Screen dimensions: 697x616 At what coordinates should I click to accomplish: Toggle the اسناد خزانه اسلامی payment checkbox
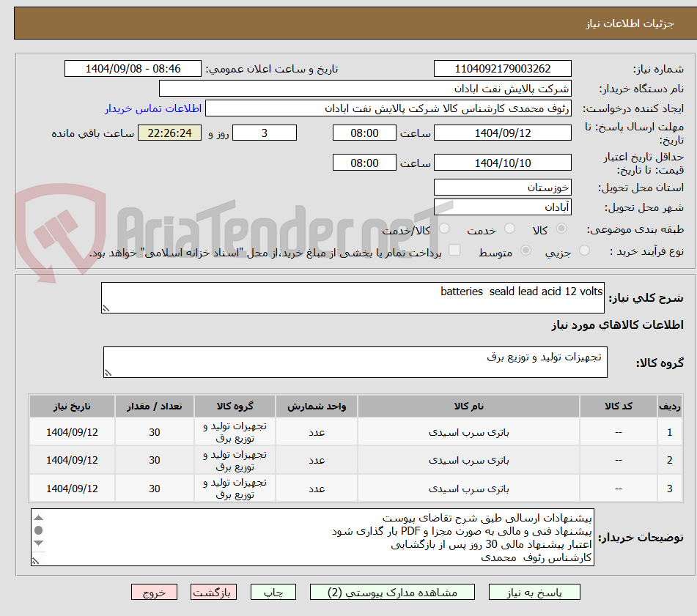[x=454, y=250]
